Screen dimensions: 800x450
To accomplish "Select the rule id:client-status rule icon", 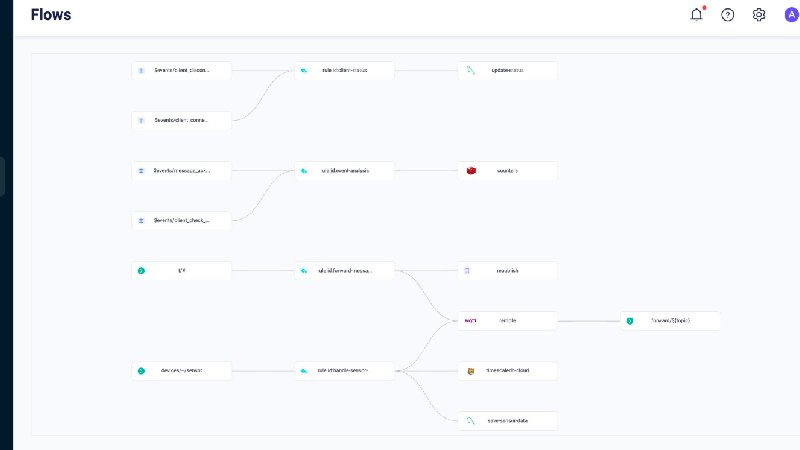I will click(x=304, y=70).
